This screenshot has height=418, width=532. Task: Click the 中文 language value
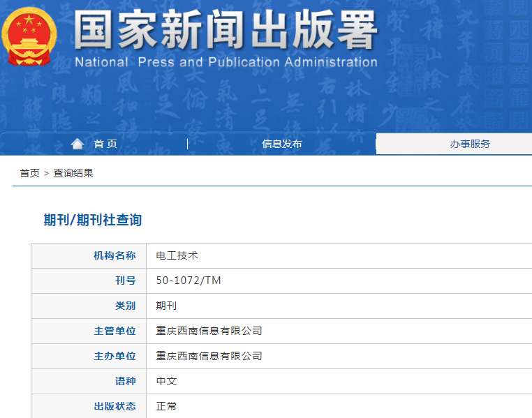pyautogui.click(x=166, y=381)
